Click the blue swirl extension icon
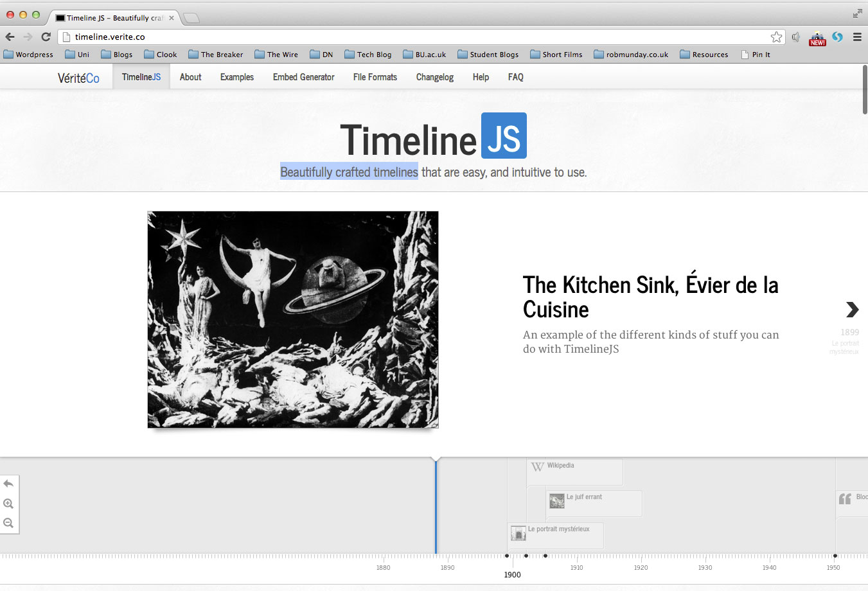 point(837,37)
